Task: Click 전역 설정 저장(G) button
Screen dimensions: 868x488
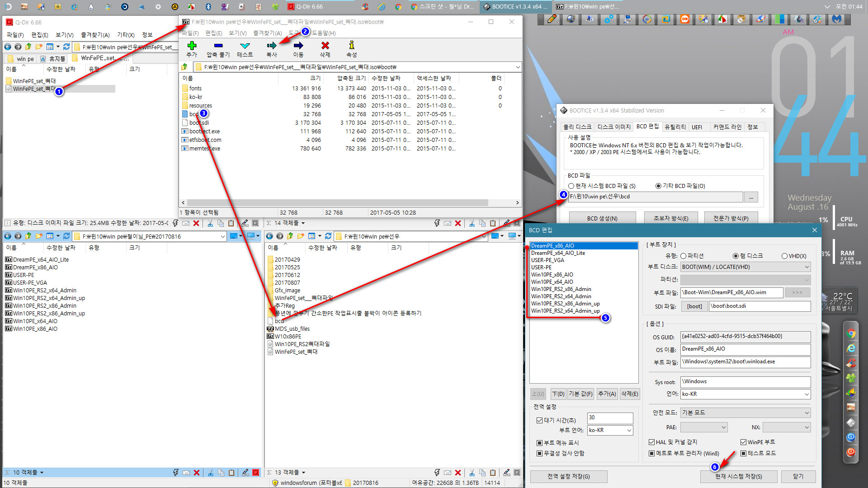Action: (x=569, y=476)
